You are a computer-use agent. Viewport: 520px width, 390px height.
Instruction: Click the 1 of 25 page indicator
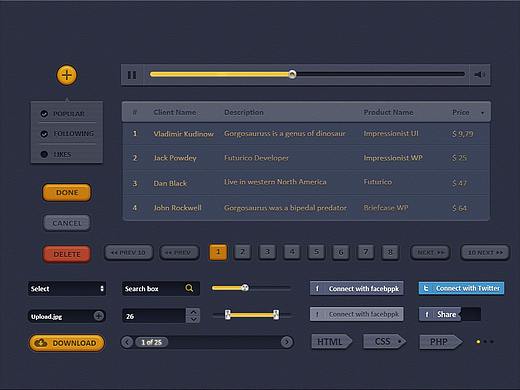151,342
